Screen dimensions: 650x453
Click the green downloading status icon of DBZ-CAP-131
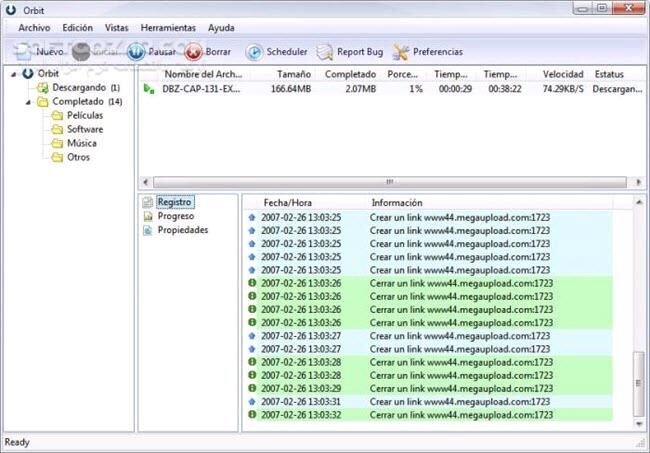coord(149,89)
